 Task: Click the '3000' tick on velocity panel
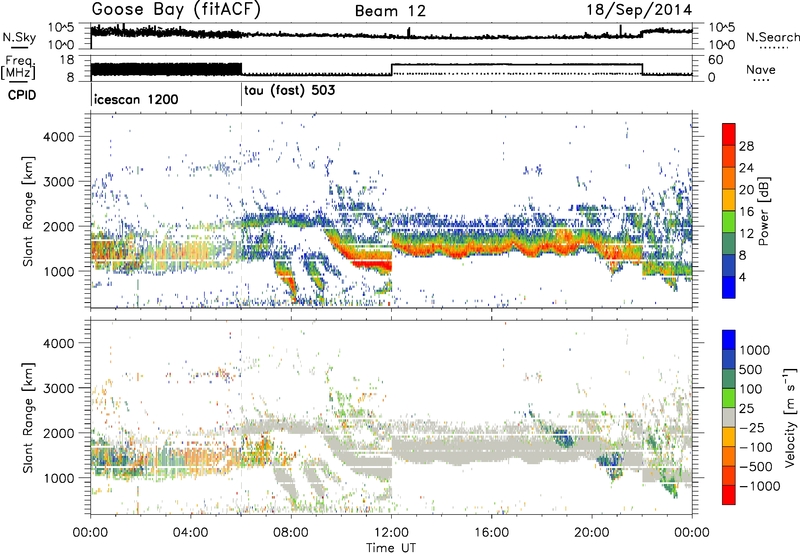tap(58, 388)
